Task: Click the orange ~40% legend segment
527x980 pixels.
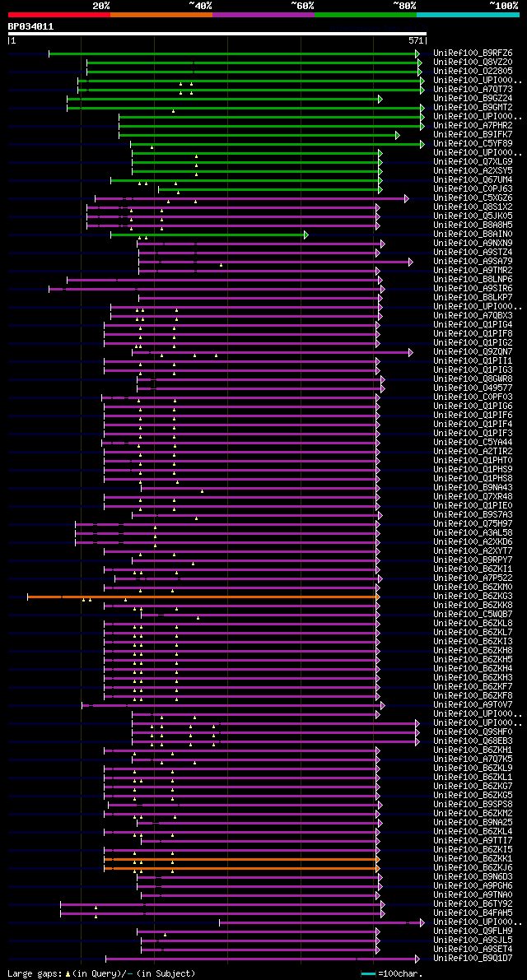Action: [161, 14]
